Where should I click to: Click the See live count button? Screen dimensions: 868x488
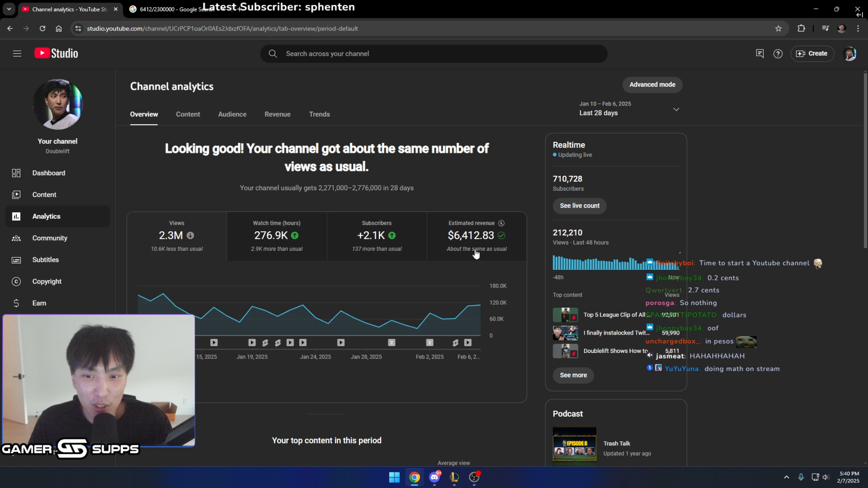[x=579, y=206]
